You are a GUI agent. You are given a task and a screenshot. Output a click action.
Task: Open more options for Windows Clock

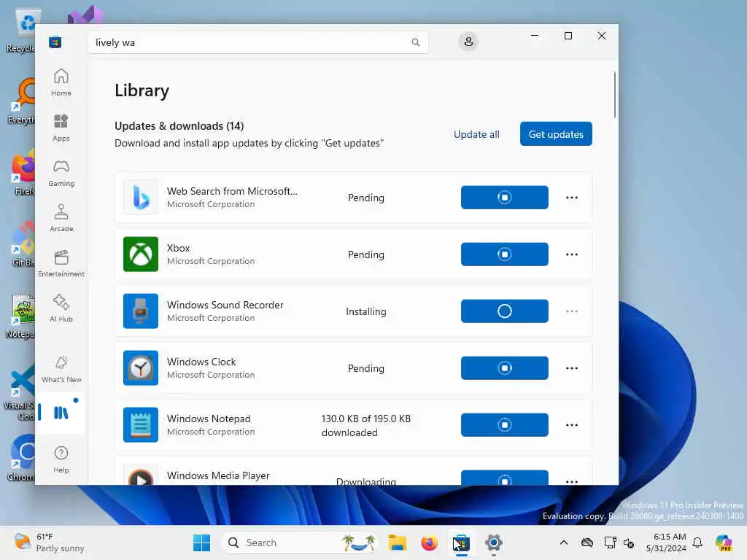(572, 368)
